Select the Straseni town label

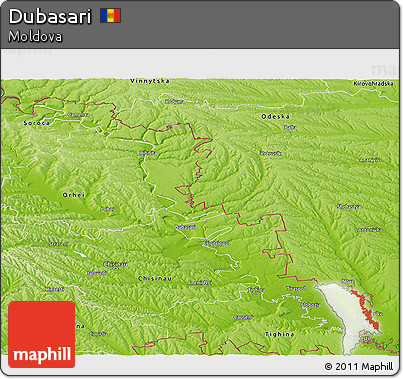click(58, 244)
